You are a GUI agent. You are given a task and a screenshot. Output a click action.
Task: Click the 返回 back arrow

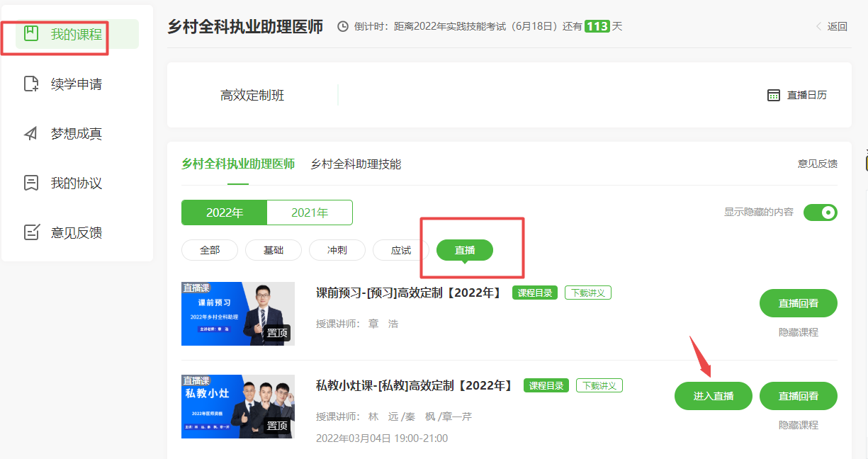(x=819, y=27)
